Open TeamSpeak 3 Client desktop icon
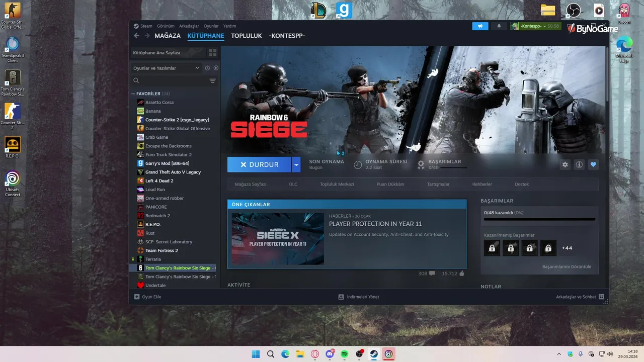Screen dimensions: 644x362 point(13,49)
